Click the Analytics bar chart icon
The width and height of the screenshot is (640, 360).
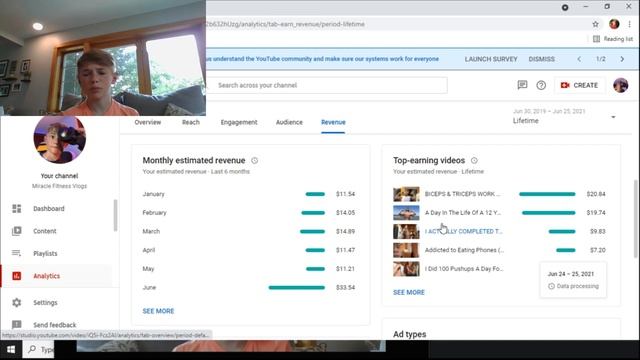pos(16,276)
